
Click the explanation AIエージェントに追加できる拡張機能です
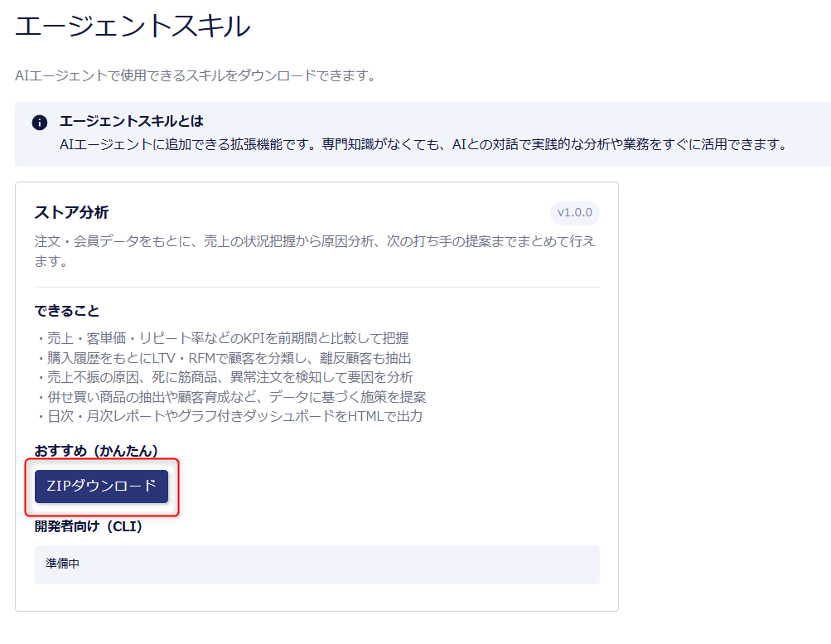[x=424, y=145]
